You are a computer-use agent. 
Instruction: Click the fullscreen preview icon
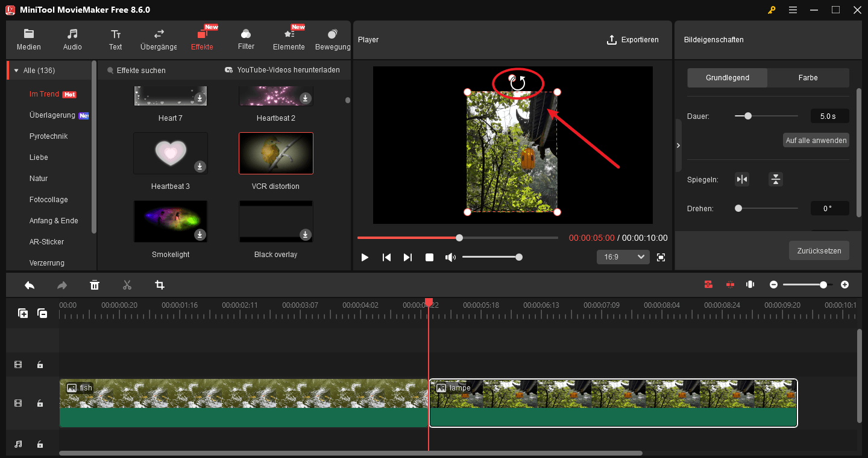[661, 257]
